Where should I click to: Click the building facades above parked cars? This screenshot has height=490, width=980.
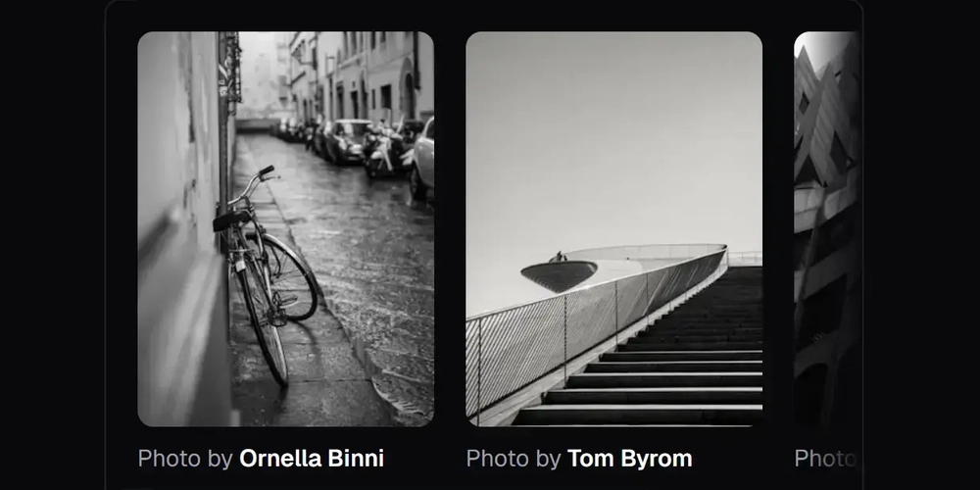pyautogui.click(x=363, y=75)
